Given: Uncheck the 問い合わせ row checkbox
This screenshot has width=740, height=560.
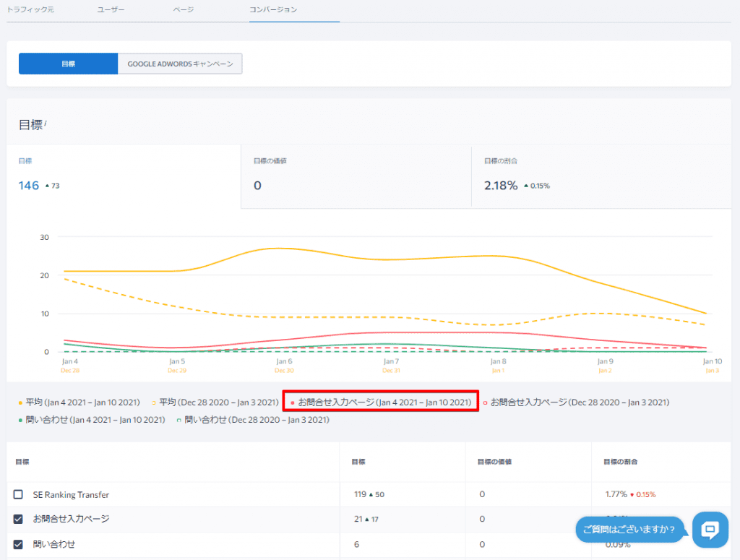Looking at the screenshot, I should (x=19, y=543).
